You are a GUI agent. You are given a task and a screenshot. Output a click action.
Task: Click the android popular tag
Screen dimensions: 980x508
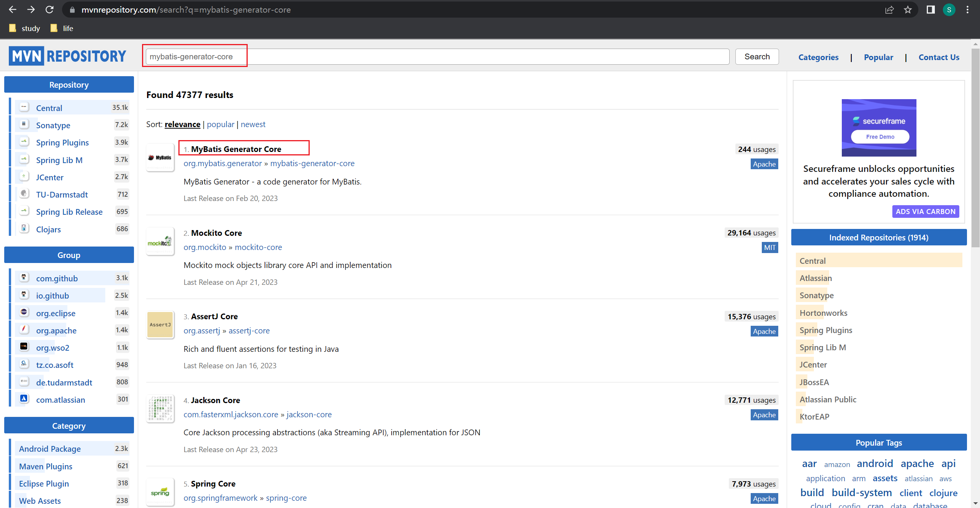coord(875,464)
